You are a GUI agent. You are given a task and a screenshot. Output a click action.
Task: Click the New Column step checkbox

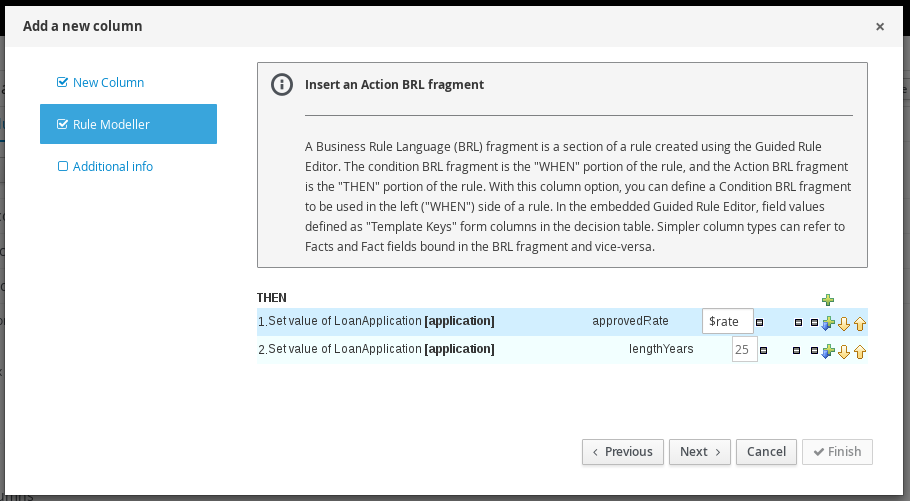pos(63,83)
